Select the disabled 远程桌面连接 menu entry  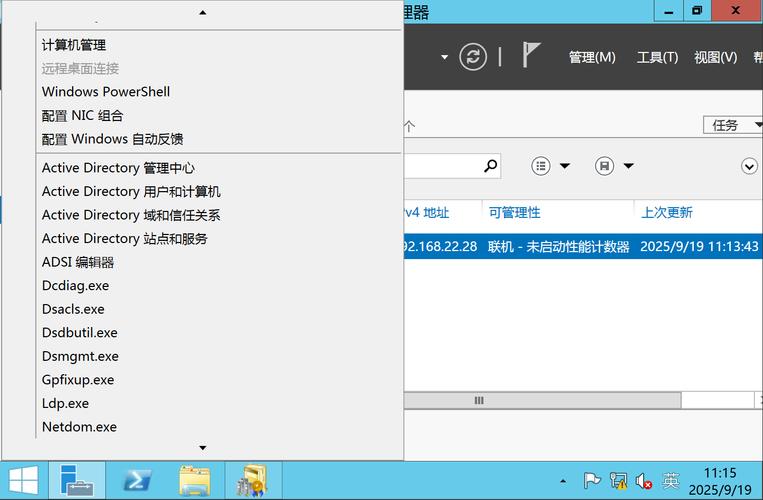coord(80,69)
